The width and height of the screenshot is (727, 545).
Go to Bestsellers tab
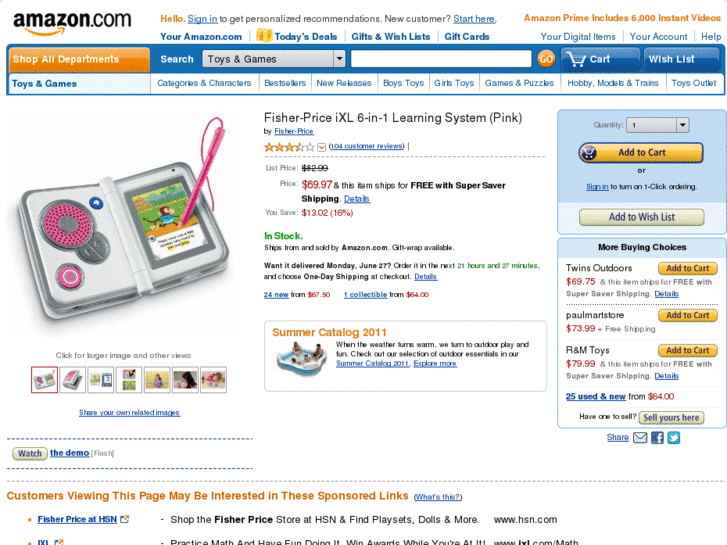(x=285, y=83)
